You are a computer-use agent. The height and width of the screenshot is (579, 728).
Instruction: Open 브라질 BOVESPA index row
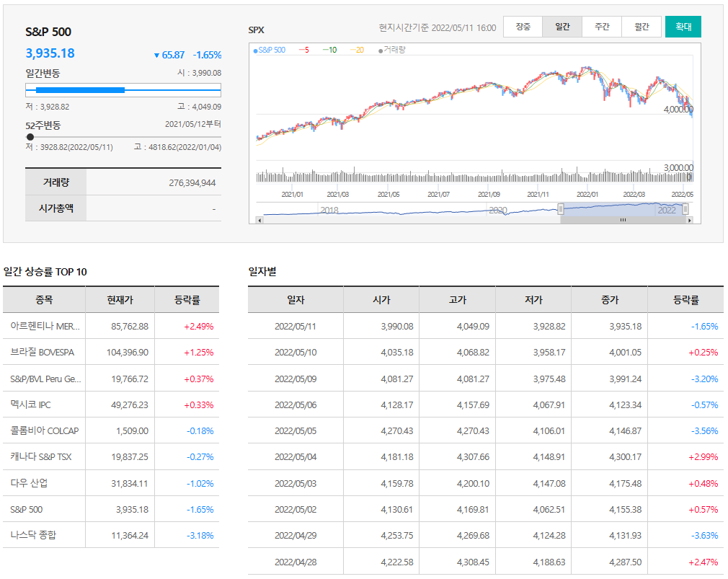111,352
